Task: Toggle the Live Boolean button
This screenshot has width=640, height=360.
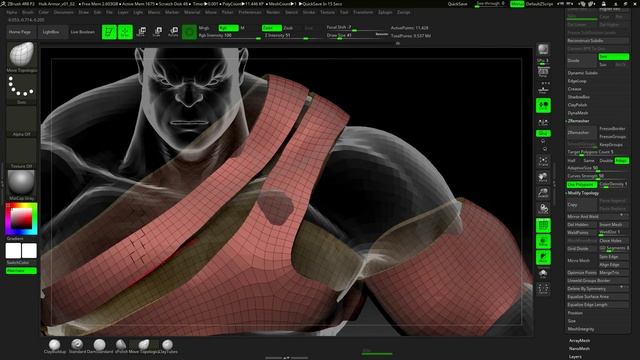Action: pyautogui.click(x=82, y=32)
